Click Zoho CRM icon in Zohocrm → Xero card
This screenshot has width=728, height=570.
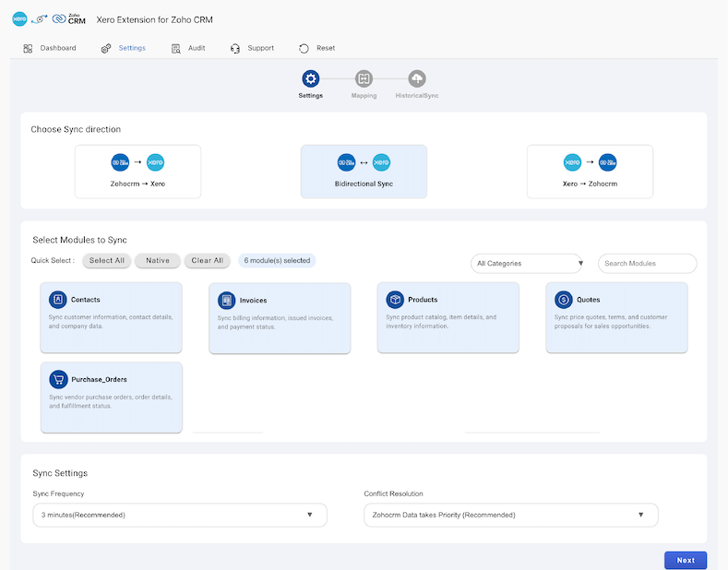point(120,162)
